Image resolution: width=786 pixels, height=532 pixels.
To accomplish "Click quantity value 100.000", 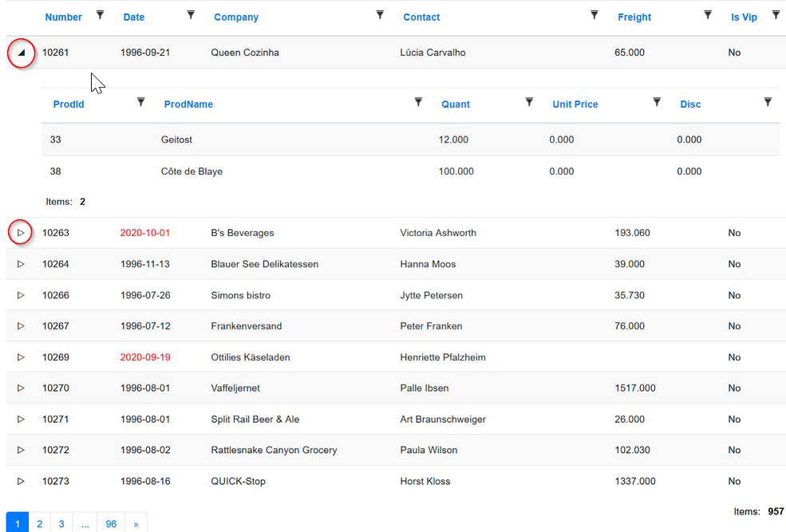I will pos(456,171).
